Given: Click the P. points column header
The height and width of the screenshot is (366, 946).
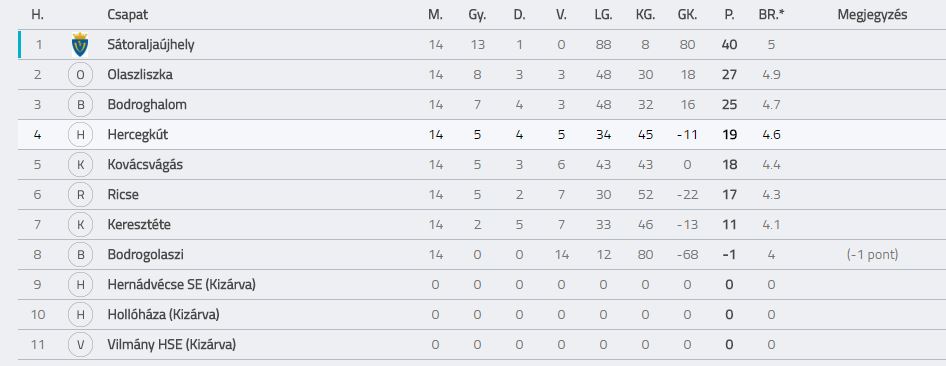Looking at the screenshot, I should [729, 15].
